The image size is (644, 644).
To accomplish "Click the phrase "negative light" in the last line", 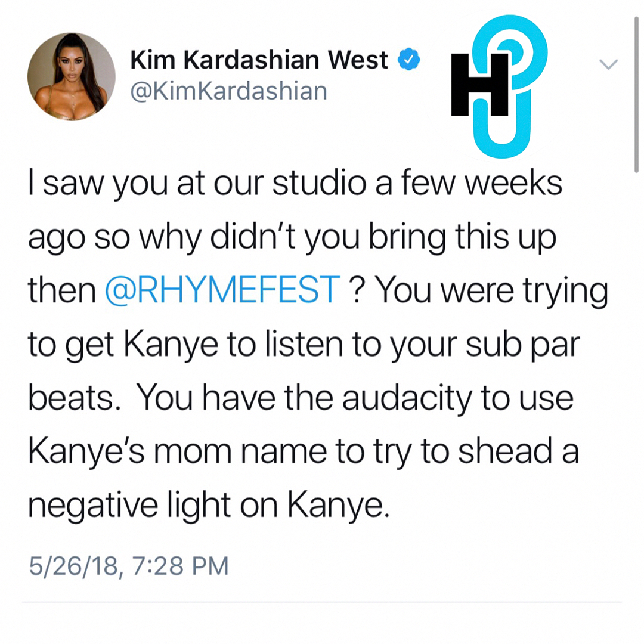I will (x=129, y=505).
